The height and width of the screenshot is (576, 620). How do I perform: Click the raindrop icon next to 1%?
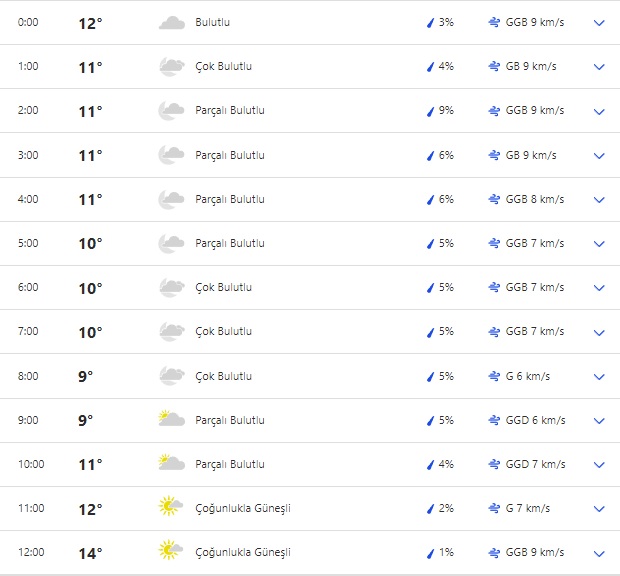[431, 553]
